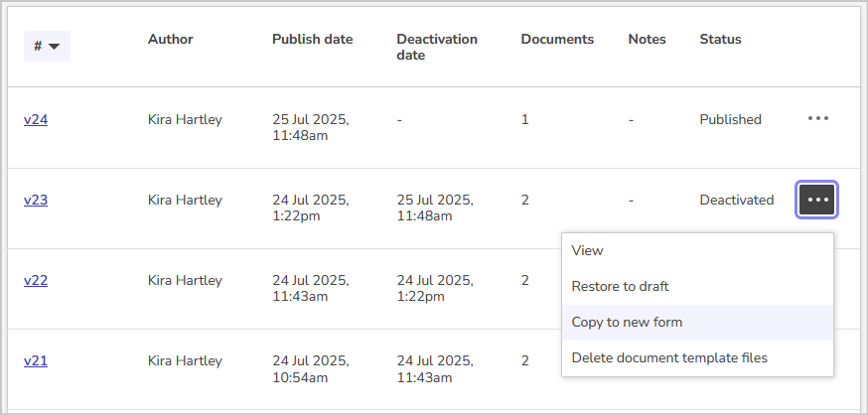Open the v24 row actions ellipsis menu
Screen dimensions: 868x415
pos(817,118)
